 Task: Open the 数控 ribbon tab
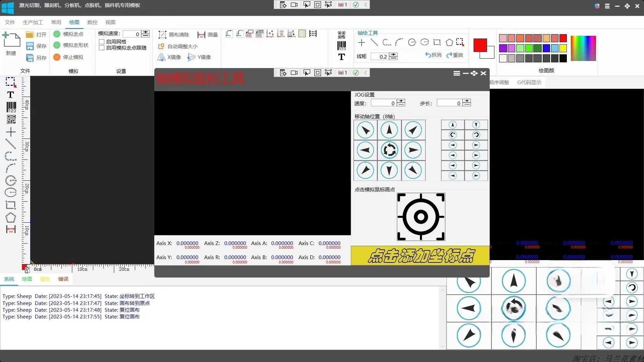pos(92,22)
